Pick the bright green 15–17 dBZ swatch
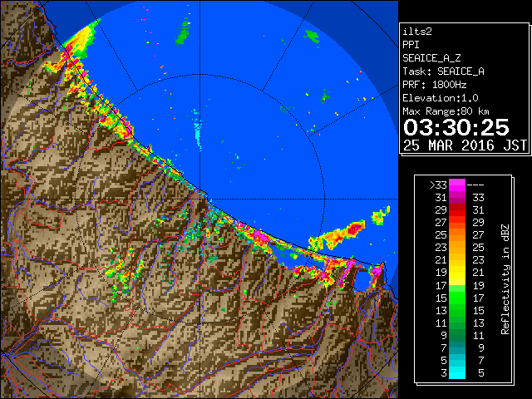 457,298
